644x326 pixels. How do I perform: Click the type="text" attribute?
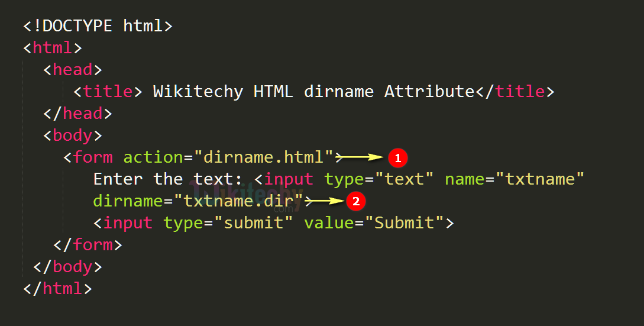point(378,179)
